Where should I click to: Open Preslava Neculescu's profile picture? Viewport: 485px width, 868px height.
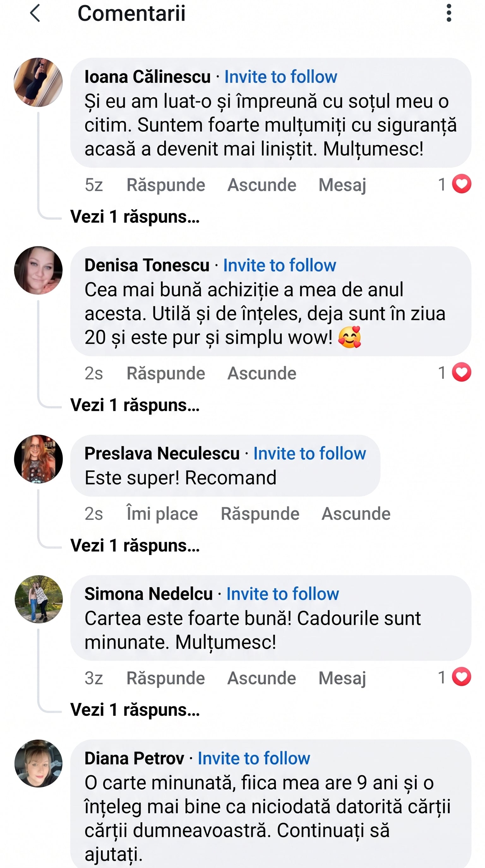(x=38, y=459)
